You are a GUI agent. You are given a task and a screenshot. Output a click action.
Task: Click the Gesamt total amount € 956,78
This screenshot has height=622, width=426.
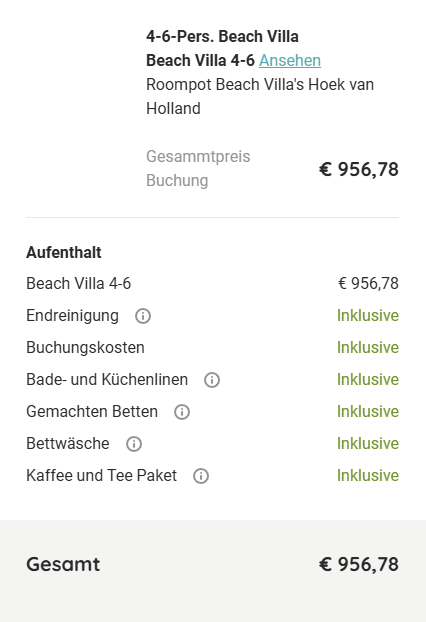click(x=359, y=564)
